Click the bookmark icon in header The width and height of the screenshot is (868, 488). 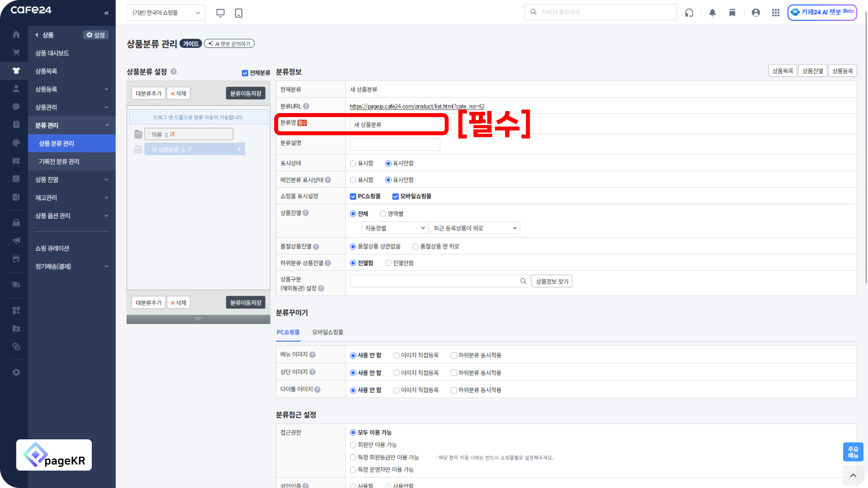point(732,13)
